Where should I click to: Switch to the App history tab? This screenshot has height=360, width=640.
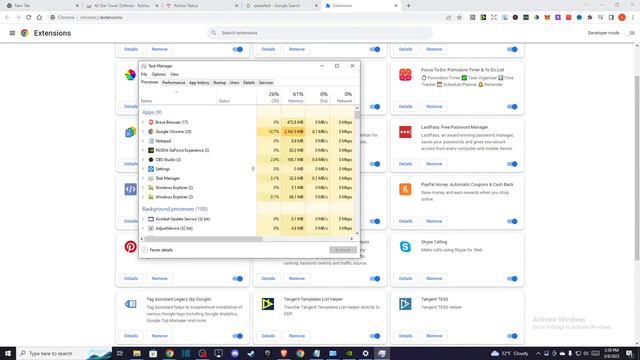click(199, 83)
